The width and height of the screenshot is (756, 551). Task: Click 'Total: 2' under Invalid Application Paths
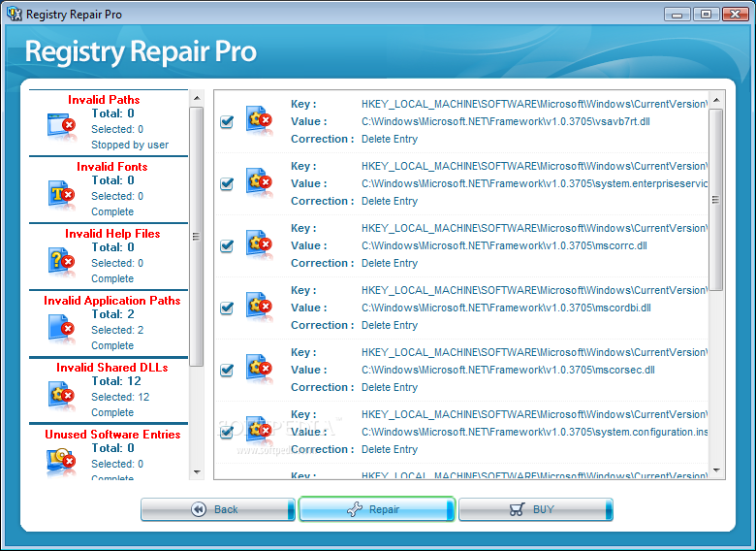point(112,314)
